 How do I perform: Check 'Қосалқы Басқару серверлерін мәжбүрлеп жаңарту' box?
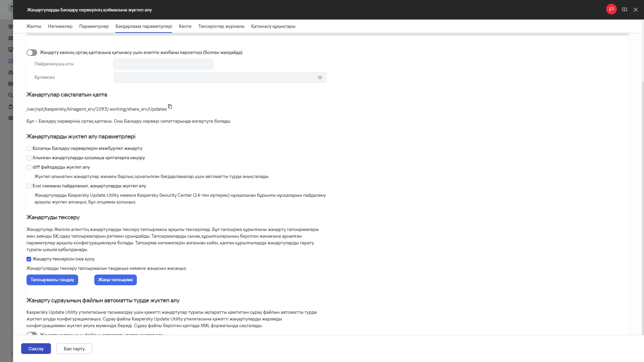pyautogui.click(x=29, y=148)
